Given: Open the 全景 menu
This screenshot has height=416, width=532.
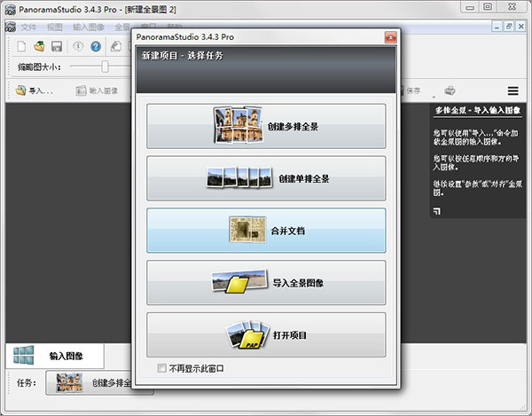Looking at the screenshot, I should pyautogui.click(x=122, y=27).
